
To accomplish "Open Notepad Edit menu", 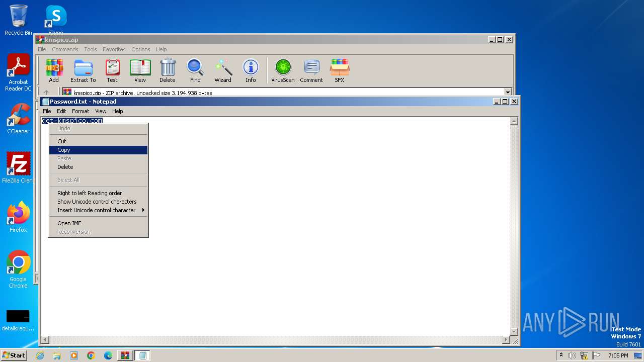I will (x=61, y=111).
